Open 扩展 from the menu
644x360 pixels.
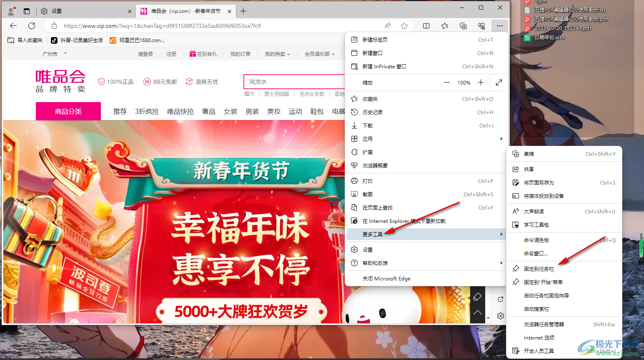click(426, 152)
